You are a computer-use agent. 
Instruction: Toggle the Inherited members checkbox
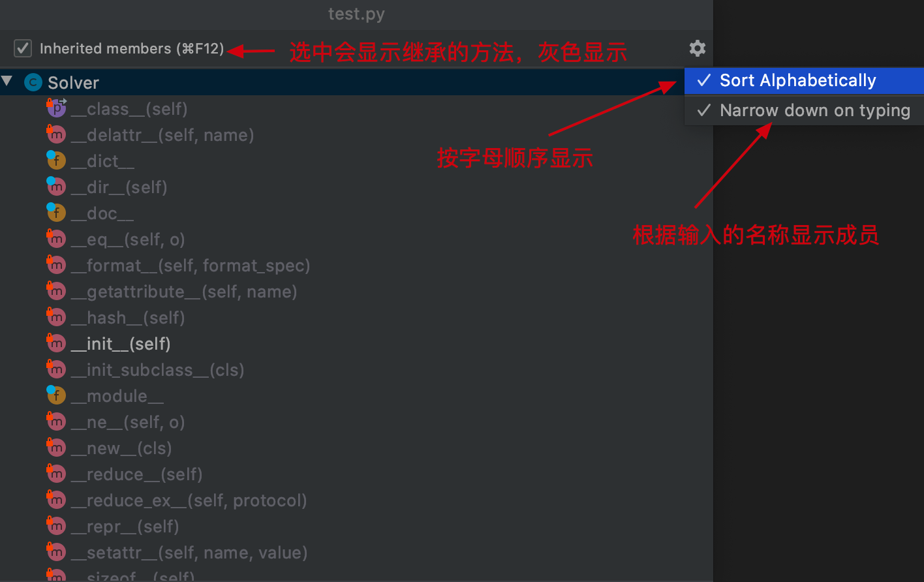click(x=23, y=48)
